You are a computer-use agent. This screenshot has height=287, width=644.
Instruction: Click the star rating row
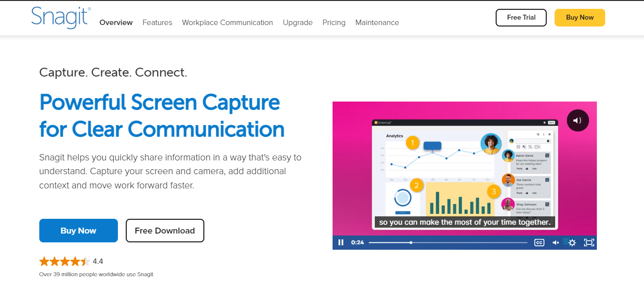(x=64, y=261)
